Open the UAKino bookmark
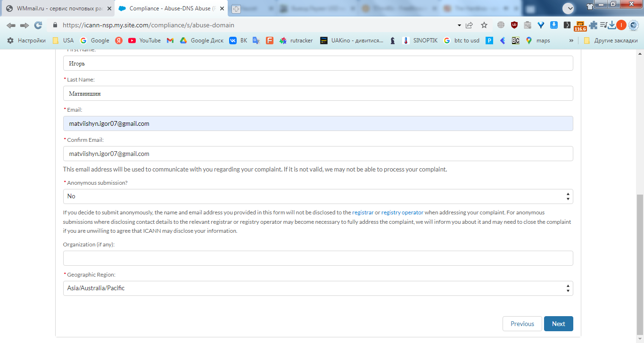644x343 pixels. [352, 41]
